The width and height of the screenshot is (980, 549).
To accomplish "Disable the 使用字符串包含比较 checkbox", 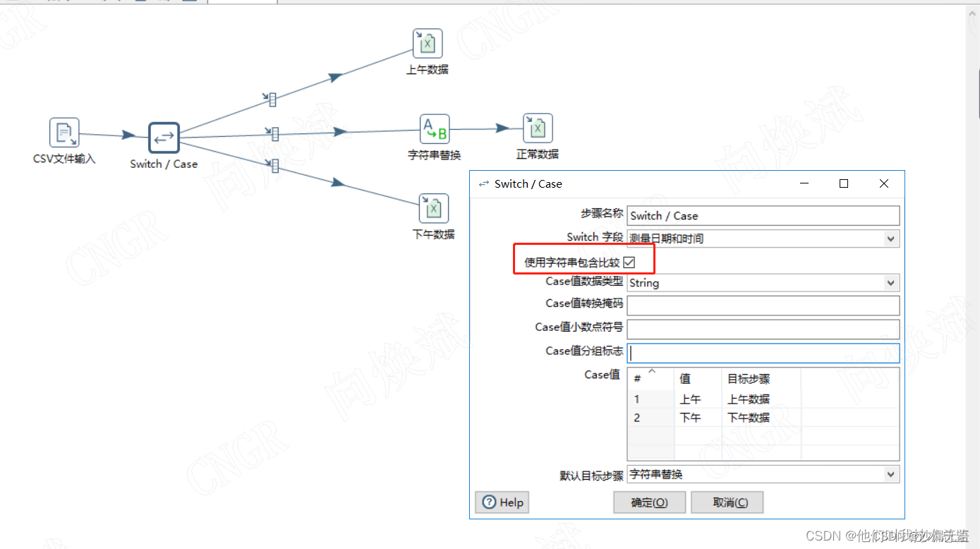I will pos(629,262).
